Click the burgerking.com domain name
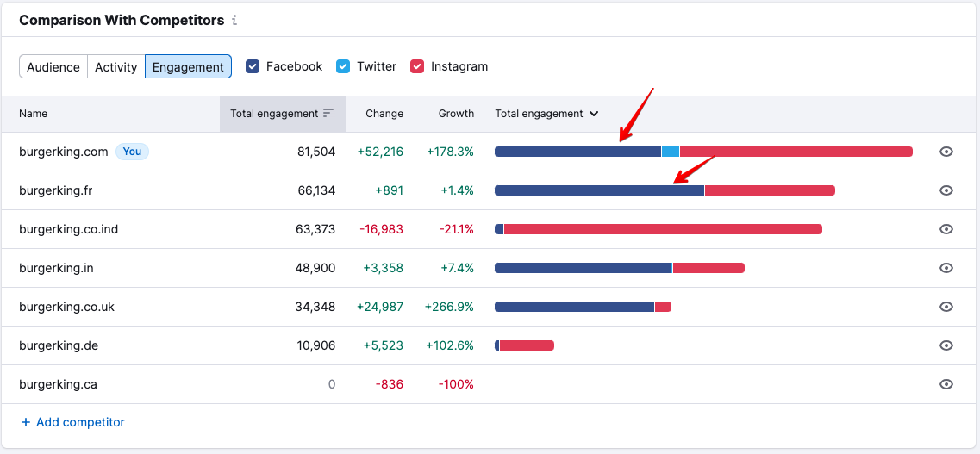Viewport: 980px width, 454px height. [64, 152]
